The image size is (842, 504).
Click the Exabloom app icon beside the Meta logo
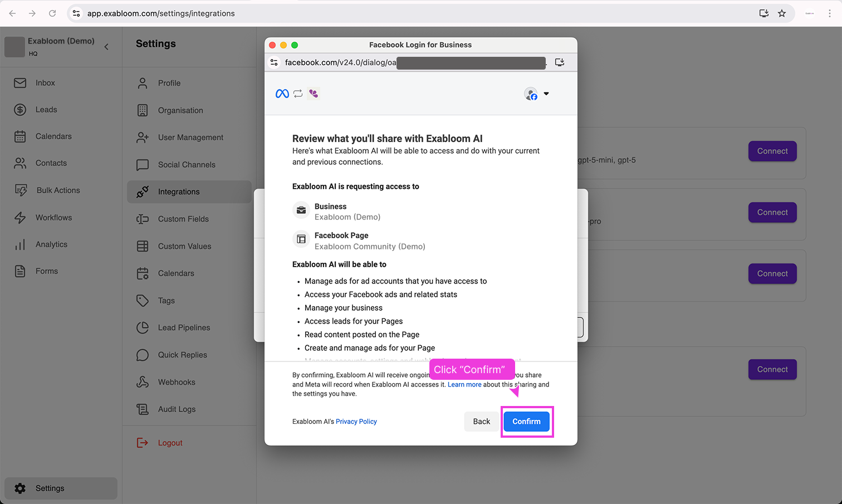(x=313, y=94)
